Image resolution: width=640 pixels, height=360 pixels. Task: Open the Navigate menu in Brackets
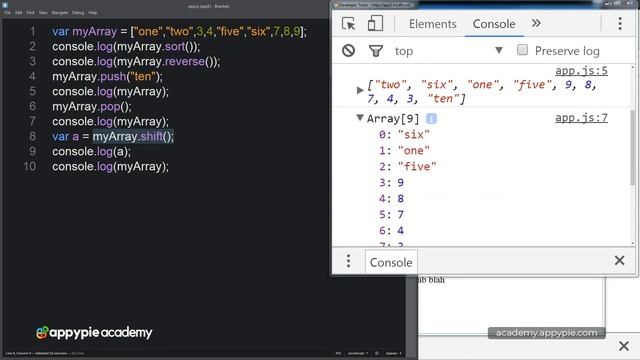[x=60, y=13]
